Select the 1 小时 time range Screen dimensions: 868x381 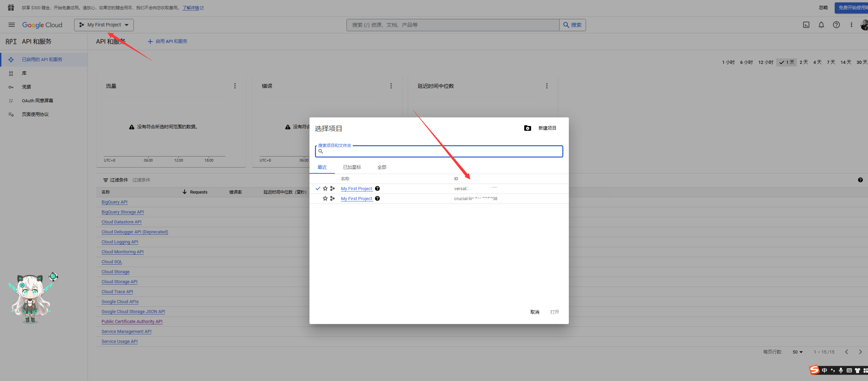click(728, 62)
